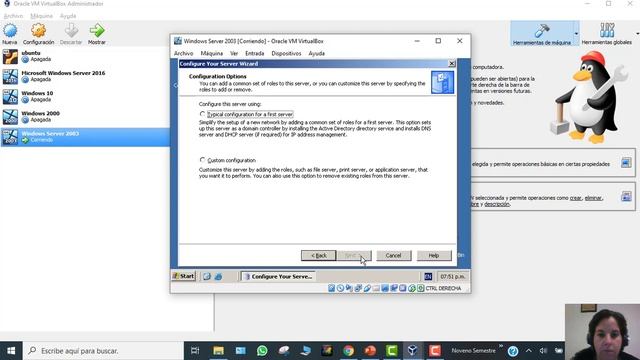Click shared folders indicator in VM status bar
The width and height of the screenshot is (640, 360).
376,288
